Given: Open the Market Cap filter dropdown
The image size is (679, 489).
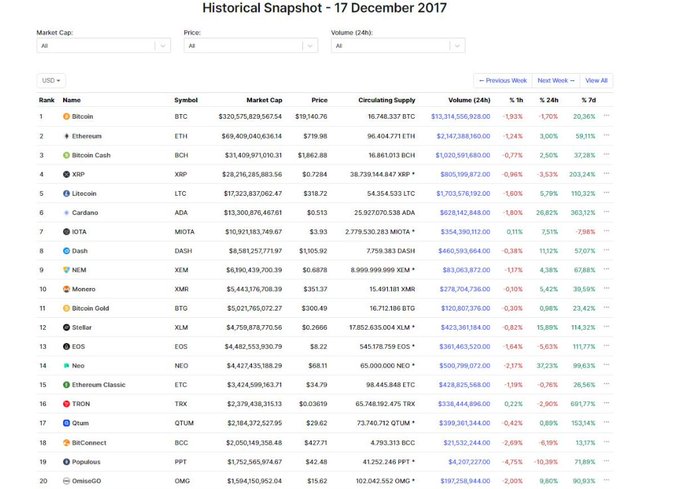Looking at the screenshot, I should pyautogui.click(x=103, y=45).
